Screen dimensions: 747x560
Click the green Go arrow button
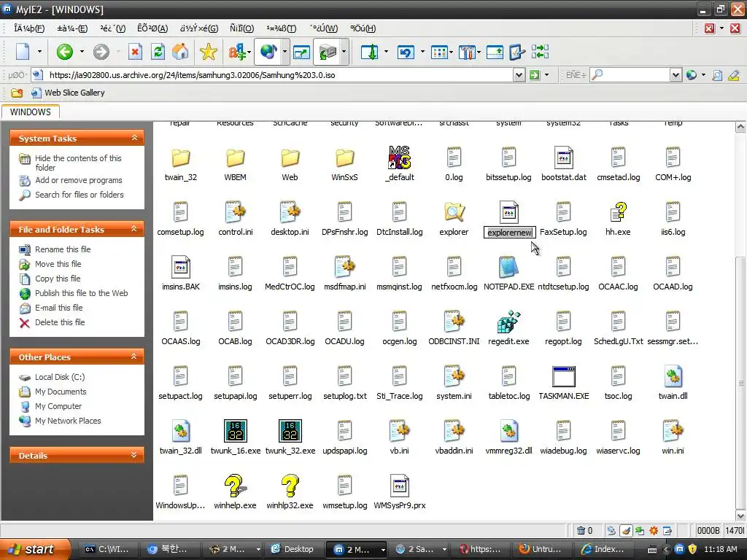(535, 75)
